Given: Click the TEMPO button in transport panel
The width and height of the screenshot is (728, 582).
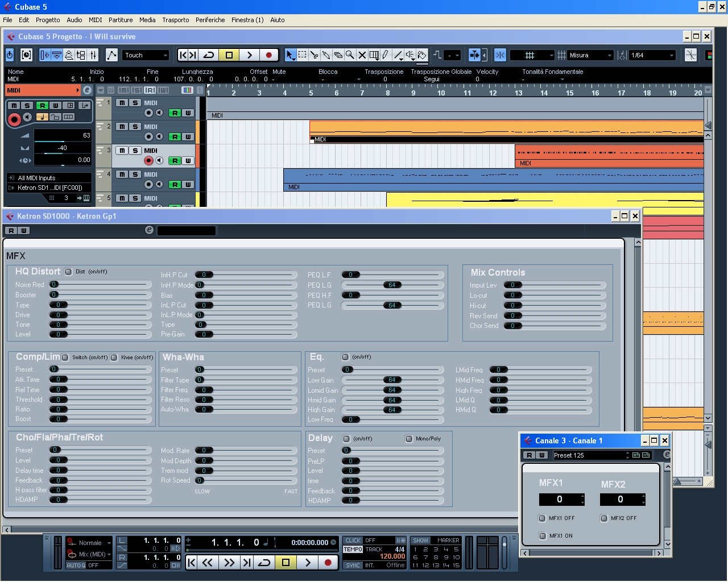Looking at the screenshot, I should click(353, 550).
